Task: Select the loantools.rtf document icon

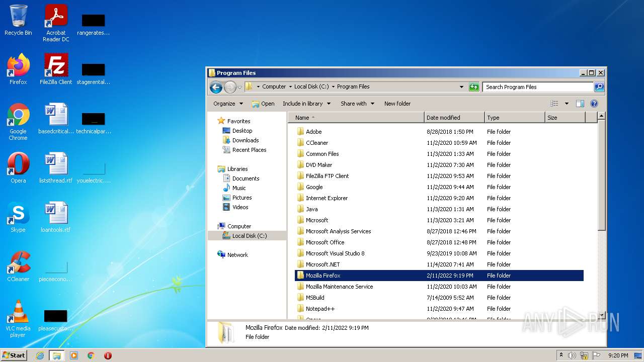Action: 56,217
